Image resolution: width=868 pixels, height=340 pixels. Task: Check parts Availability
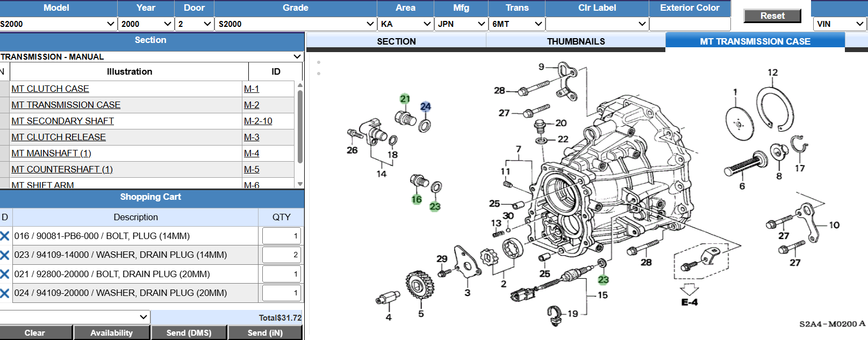point(111,333)
